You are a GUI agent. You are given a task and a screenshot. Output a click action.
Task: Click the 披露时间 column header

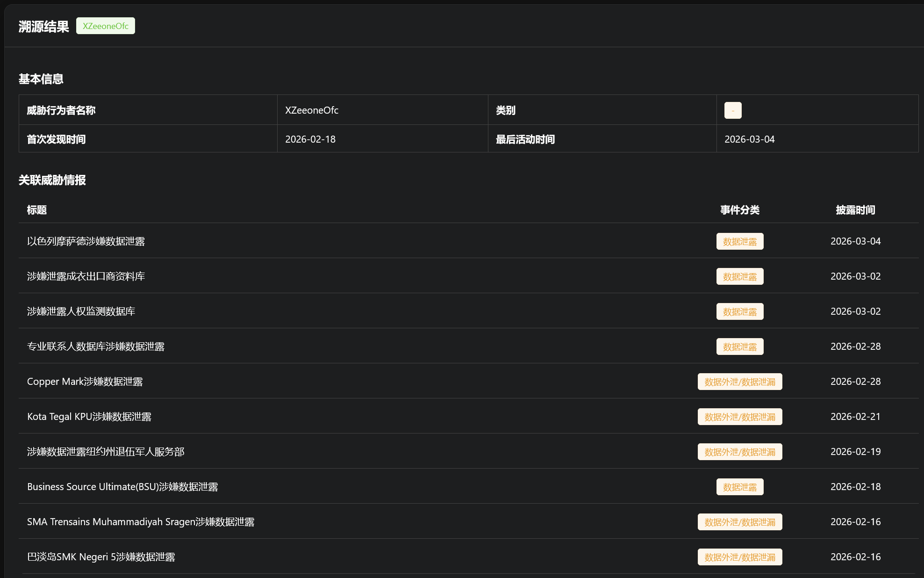(855, 210)
